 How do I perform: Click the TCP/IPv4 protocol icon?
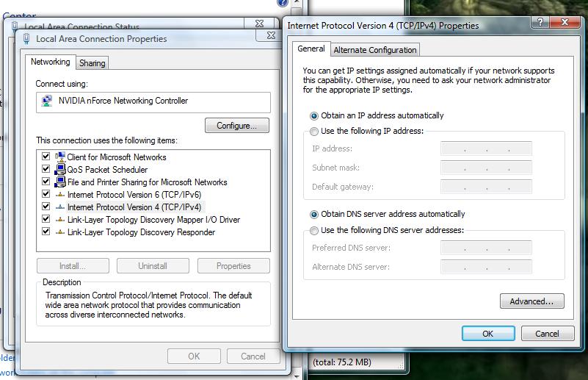pos(60,207)
